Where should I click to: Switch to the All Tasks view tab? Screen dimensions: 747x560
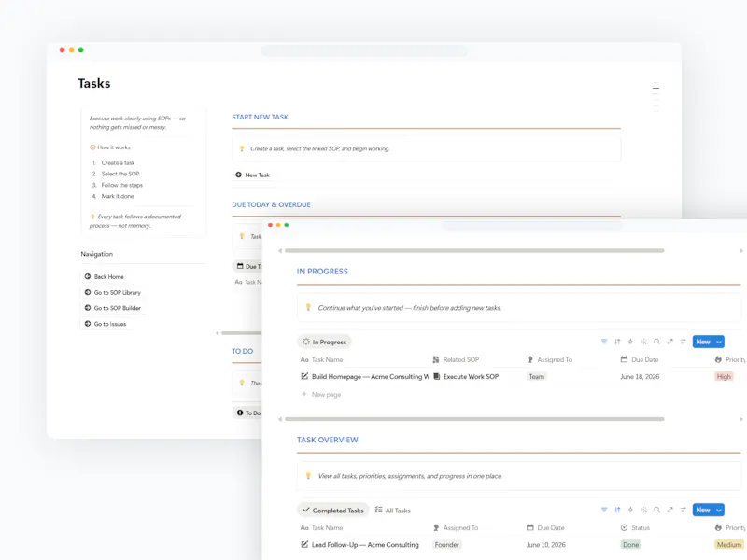coord(392,510)
